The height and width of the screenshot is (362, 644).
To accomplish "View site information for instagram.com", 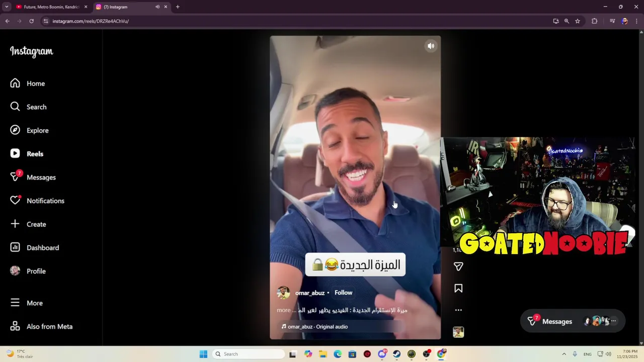I will [46, 21].
